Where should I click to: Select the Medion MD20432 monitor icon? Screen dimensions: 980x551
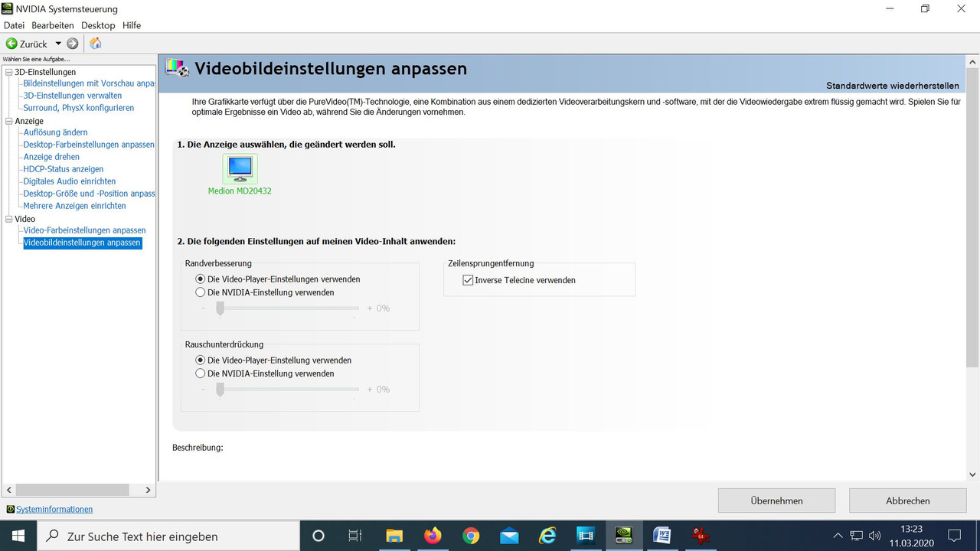pyautogui.click(x=240, y=168)
